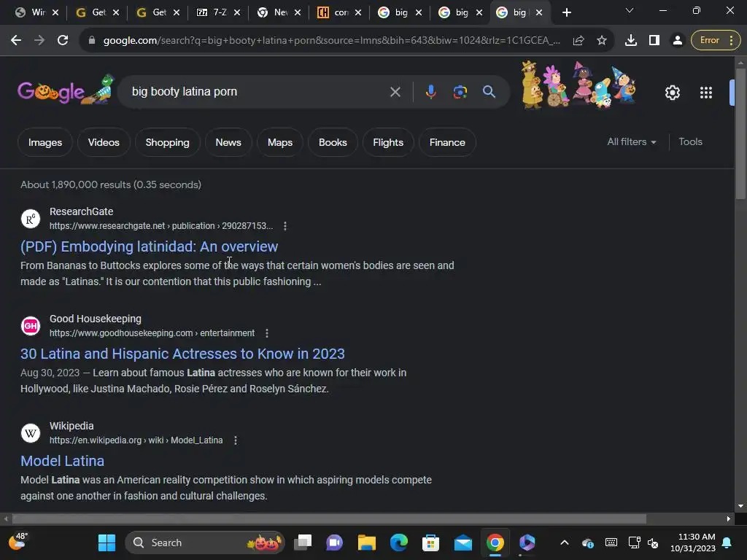Open a new browser tab

click(566, 13)
